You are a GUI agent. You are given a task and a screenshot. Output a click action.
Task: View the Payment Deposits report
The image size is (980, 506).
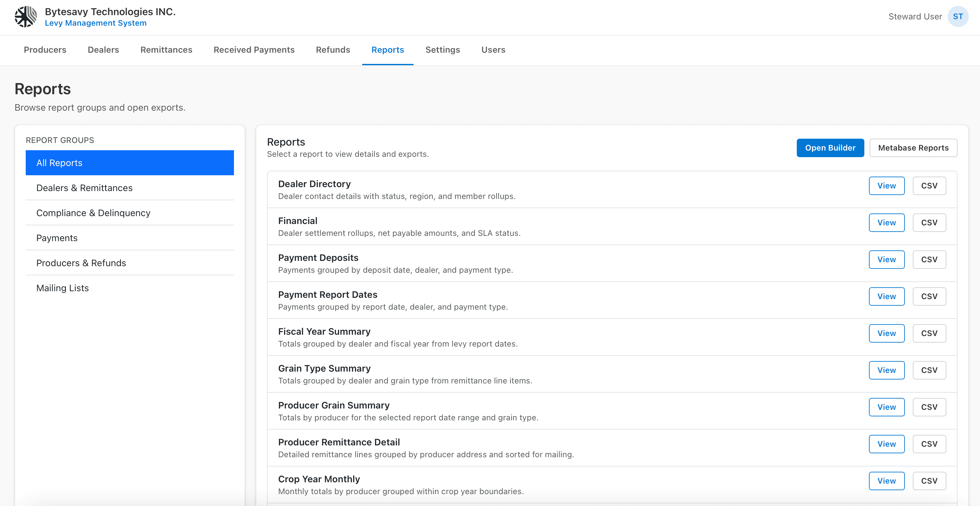pos(886,260)
